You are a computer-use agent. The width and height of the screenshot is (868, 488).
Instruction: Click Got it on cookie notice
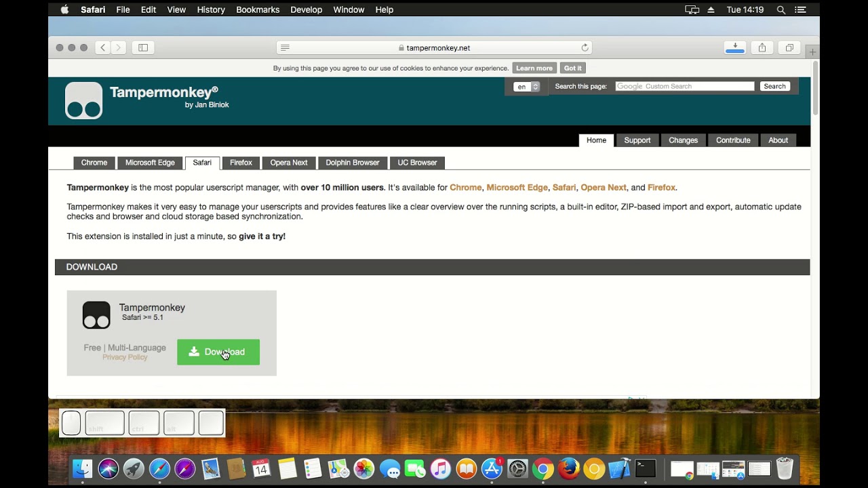coord(572,68)
